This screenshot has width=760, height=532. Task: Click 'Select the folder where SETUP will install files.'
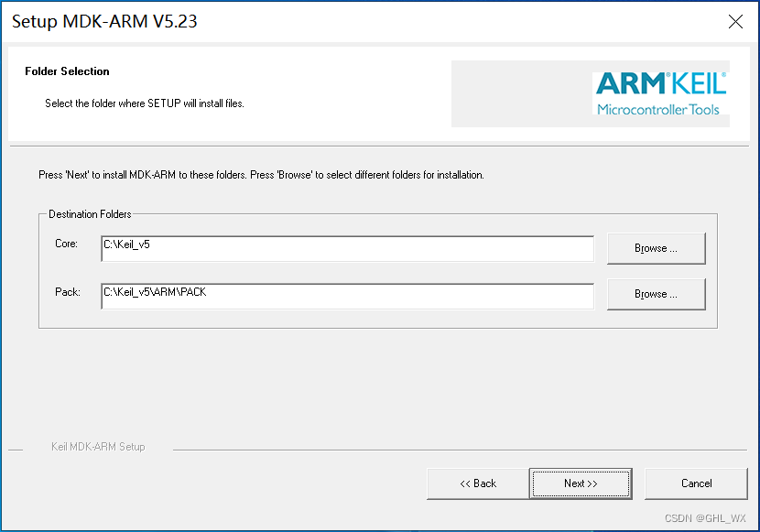tap(145, 103)
